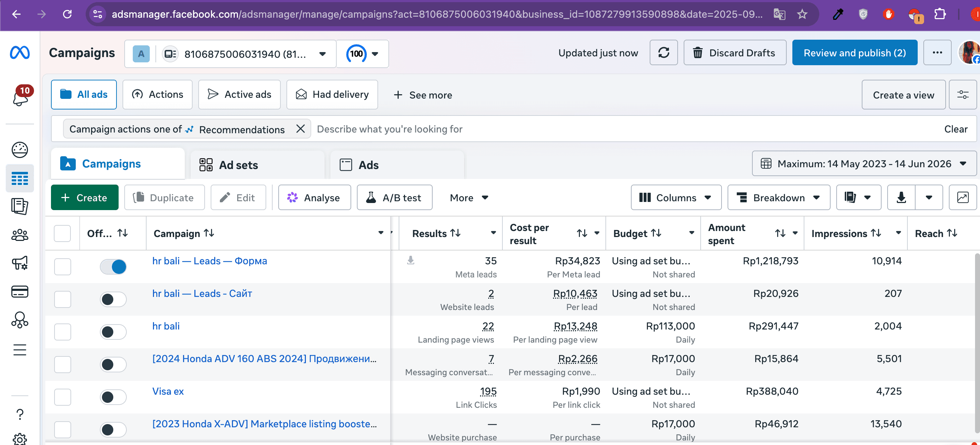Click the export download icon

901,197
